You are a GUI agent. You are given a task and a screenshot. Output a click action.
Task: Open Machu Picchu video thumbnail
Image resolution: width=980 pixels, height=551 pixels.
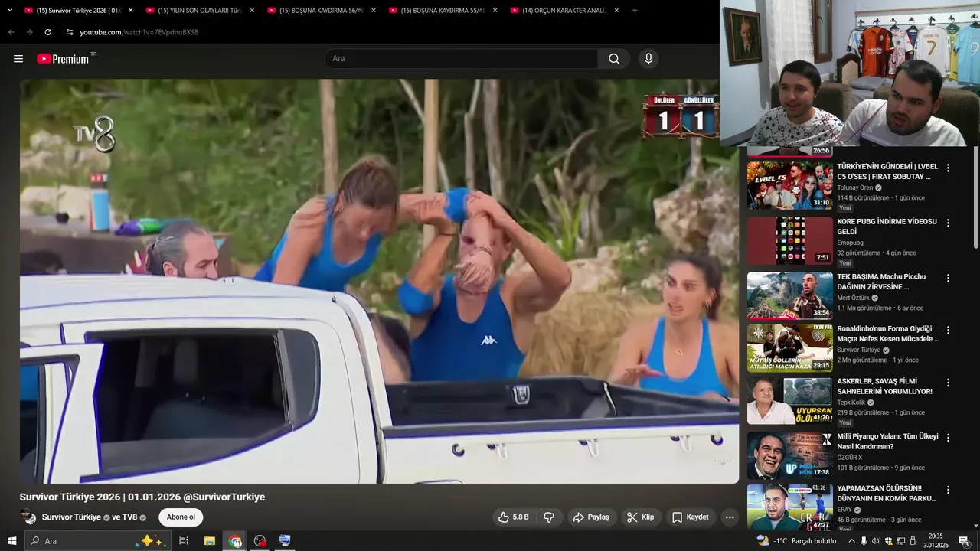(x=790, y=295)
